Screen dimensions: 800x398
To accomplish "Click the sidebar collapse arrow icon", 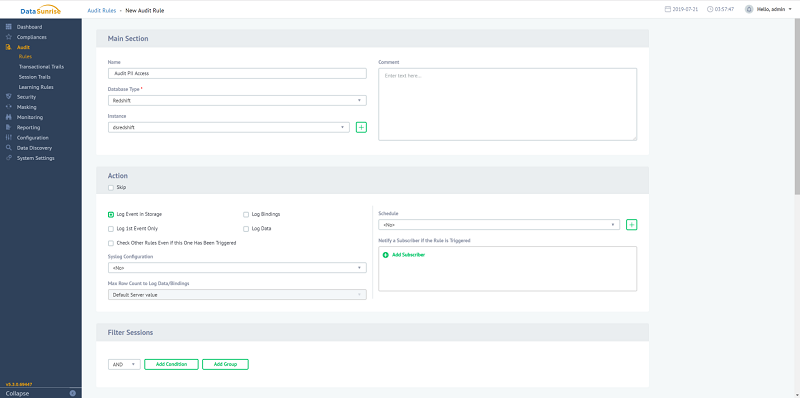I will pyautogui.click(x=72, y=393).
